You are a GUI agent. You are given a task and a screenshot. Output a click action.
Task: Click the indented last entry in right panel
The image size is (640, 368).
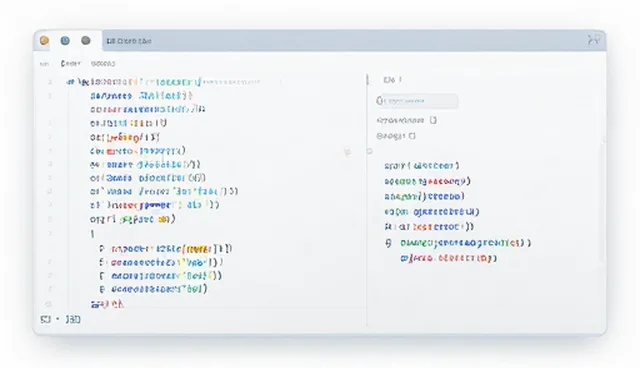tap(449, 258)
